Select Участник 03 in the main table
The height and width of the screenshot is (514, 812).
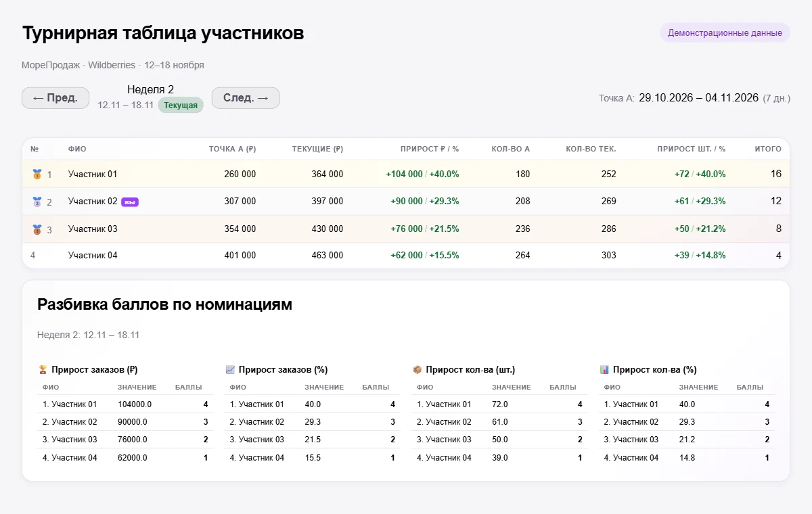[x=93, y=229]
